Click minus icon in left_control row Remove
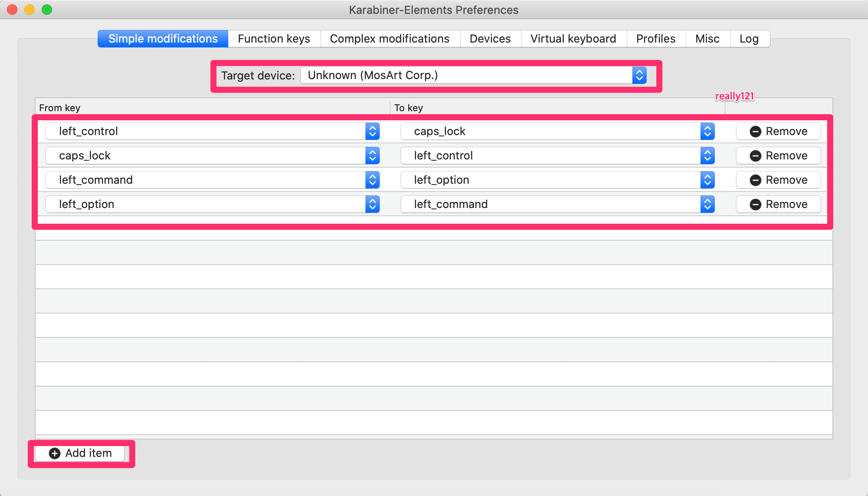Screen dimensions: 868x496 coord(755,132)
